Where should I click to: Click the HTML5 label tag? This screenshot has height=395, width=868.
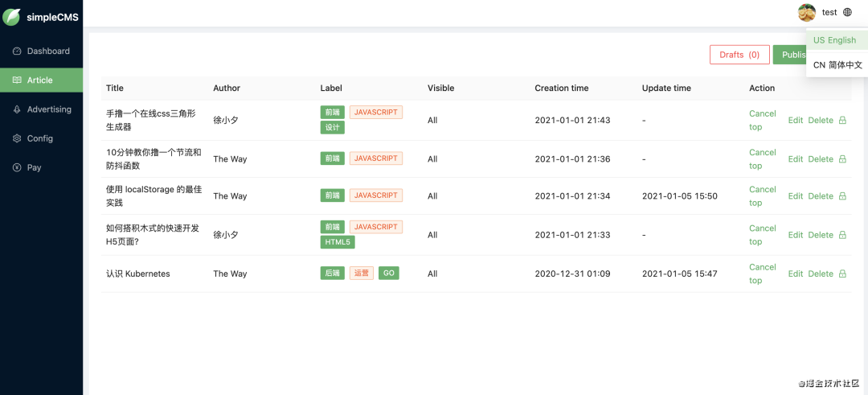tap(338, 242)
